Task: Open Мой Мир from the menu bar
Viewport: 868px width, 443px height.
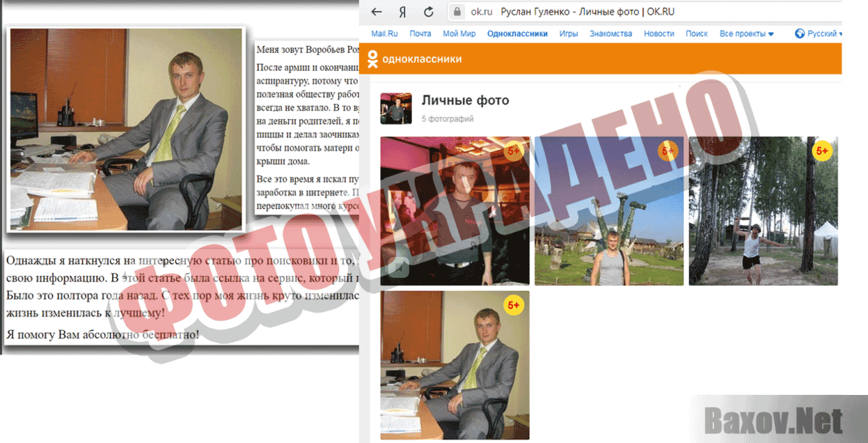Action: click(460, 33)
